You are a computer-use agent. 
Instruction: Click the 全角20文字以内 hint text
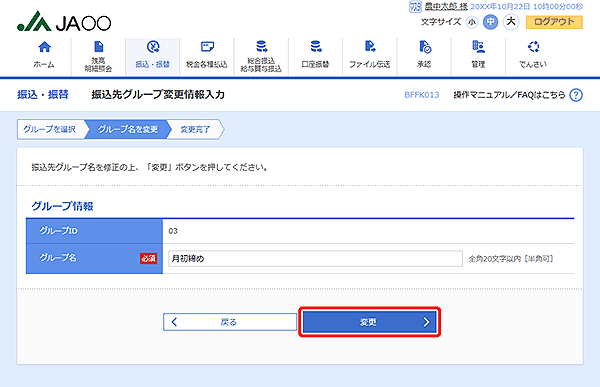(x=511, y=259)
